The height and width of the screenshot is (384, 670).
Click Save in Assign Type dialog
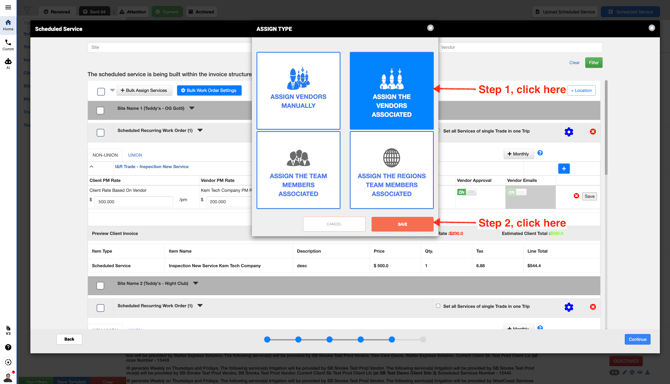click(403, 224)
